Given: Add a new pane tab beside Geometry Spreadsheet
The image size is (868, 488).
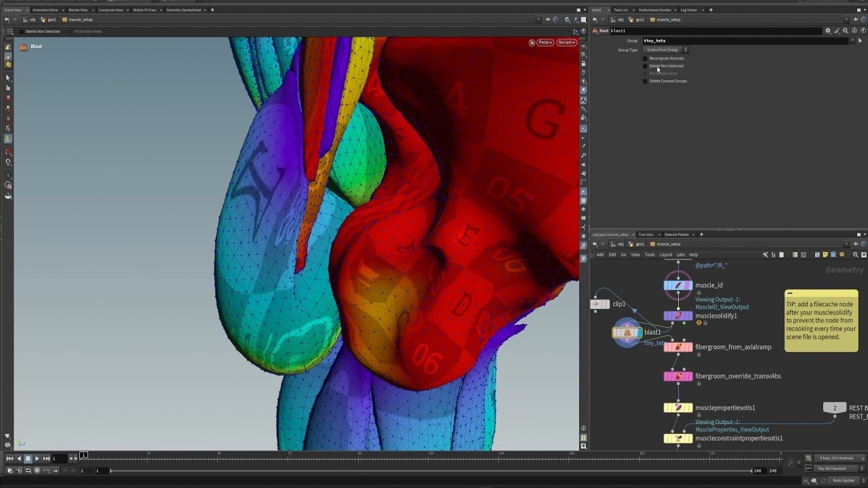Looking at the screenshot, I should [212, 10].
